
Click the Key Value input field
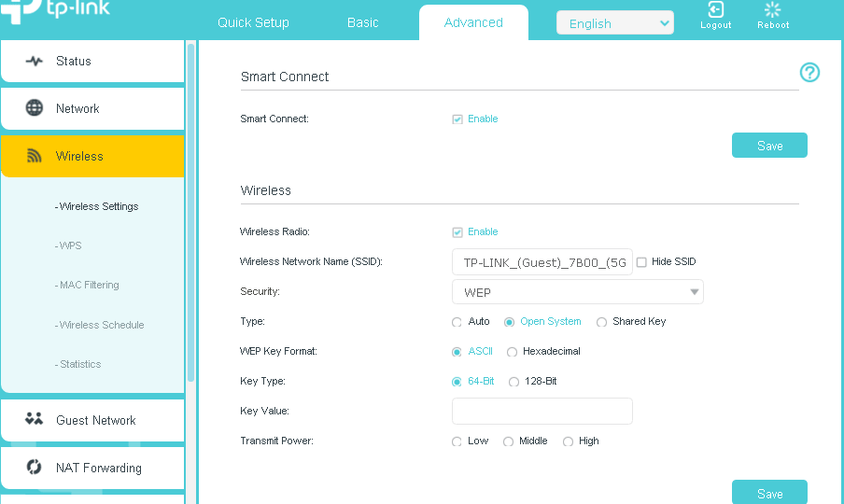pos(542,412)
